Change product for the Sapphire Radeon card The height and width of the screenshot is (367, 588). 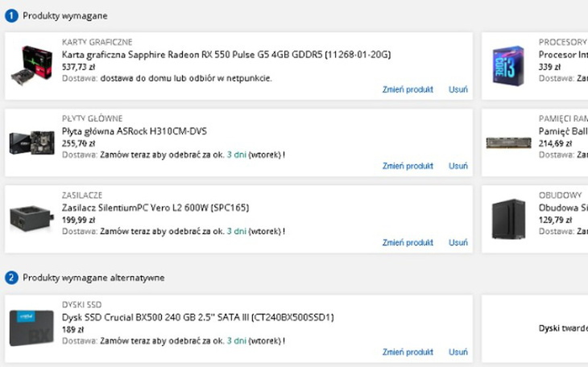(x=408, y=89)
